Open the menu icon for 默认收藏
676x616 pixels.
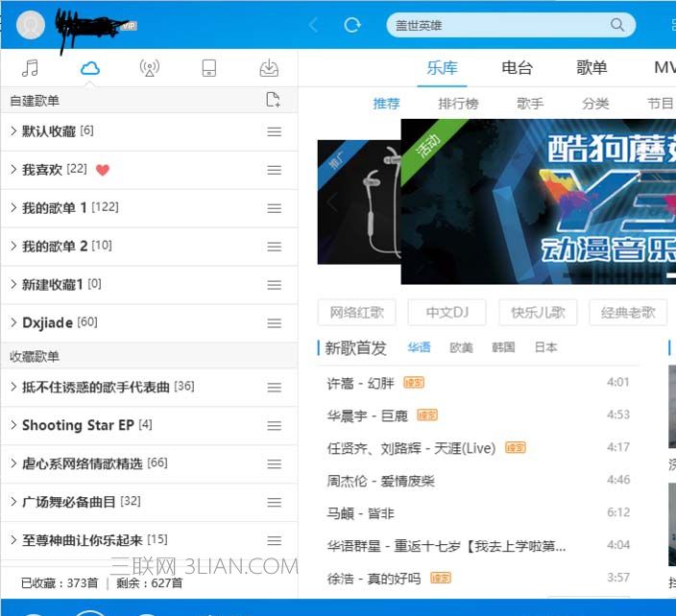(275, 131)
